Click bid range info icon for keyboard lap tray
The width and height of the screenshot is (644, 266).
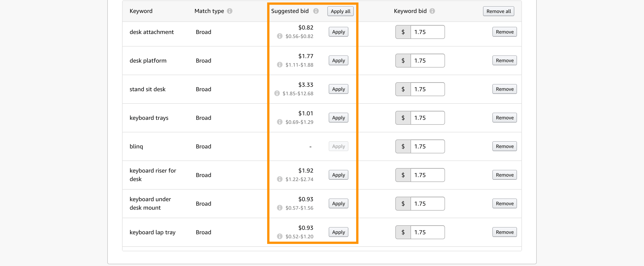280,236
